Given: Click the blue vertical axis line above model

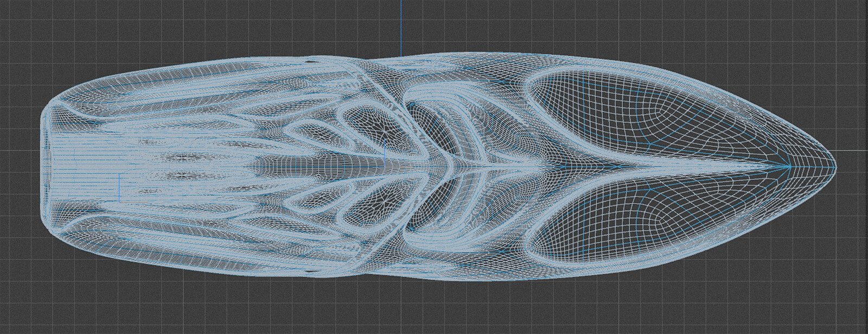Looking at the screenshot, I should click(x=400, y=27).
